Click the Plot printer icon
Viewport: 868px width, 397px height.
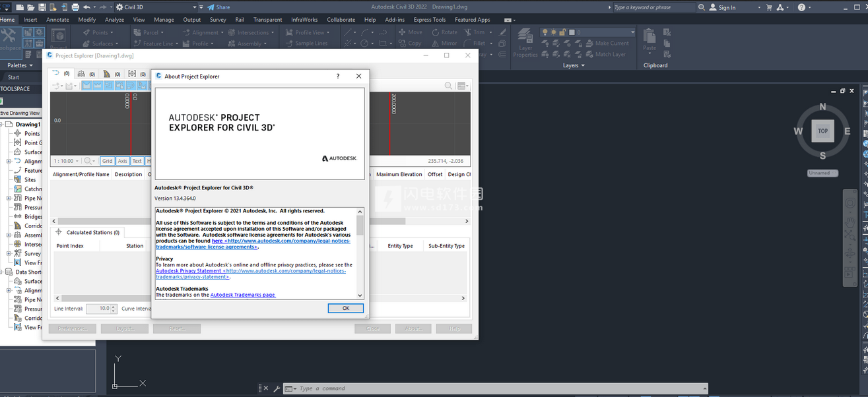[x=75, y=7]
